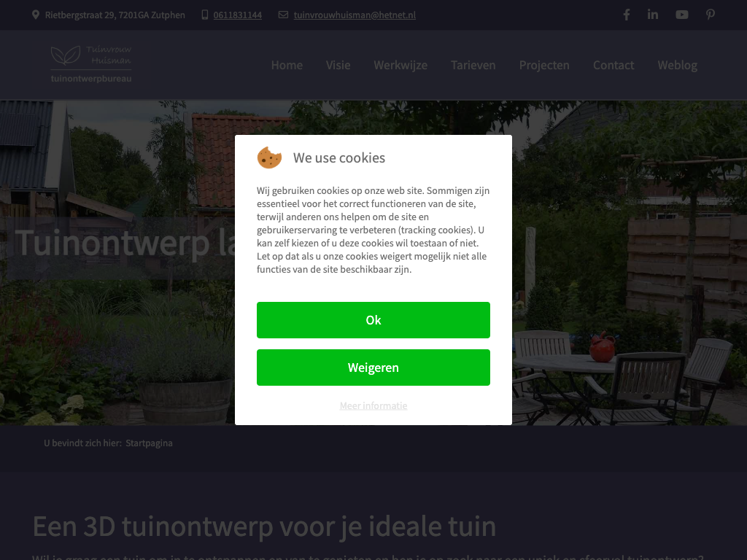
Task: Go to the Home menu item
Action: [287, 65]
